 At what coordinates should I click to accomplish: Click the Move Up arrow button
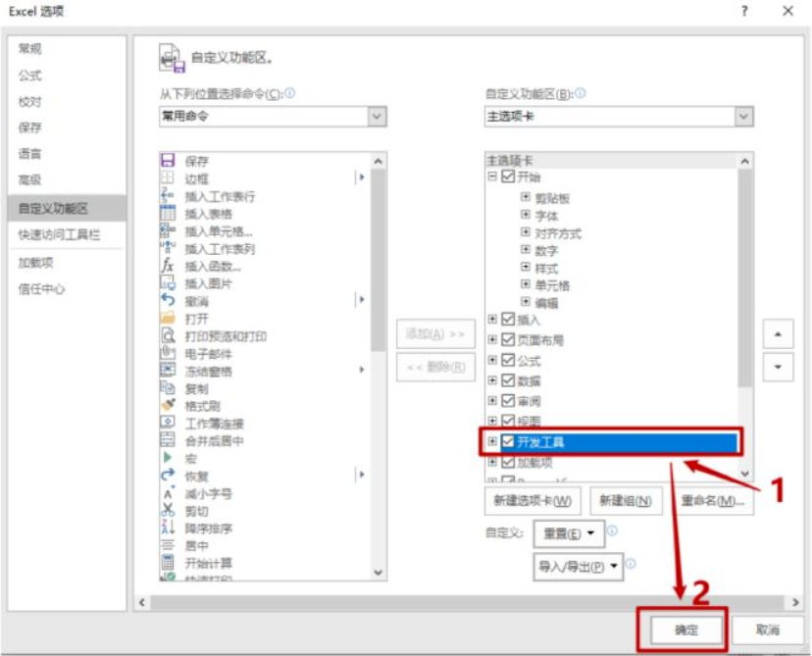point(778,333)
